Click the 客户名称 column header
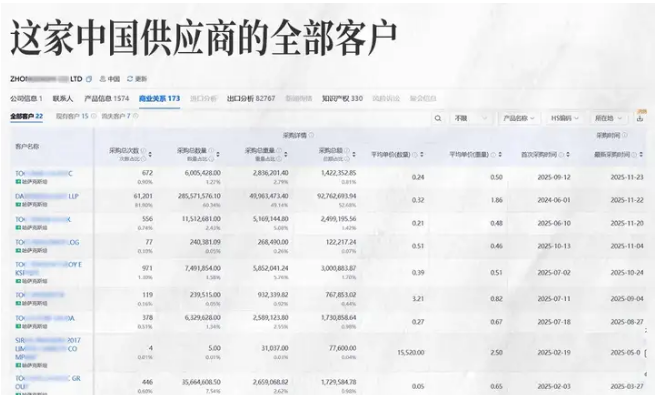 [x=27, y=146]
